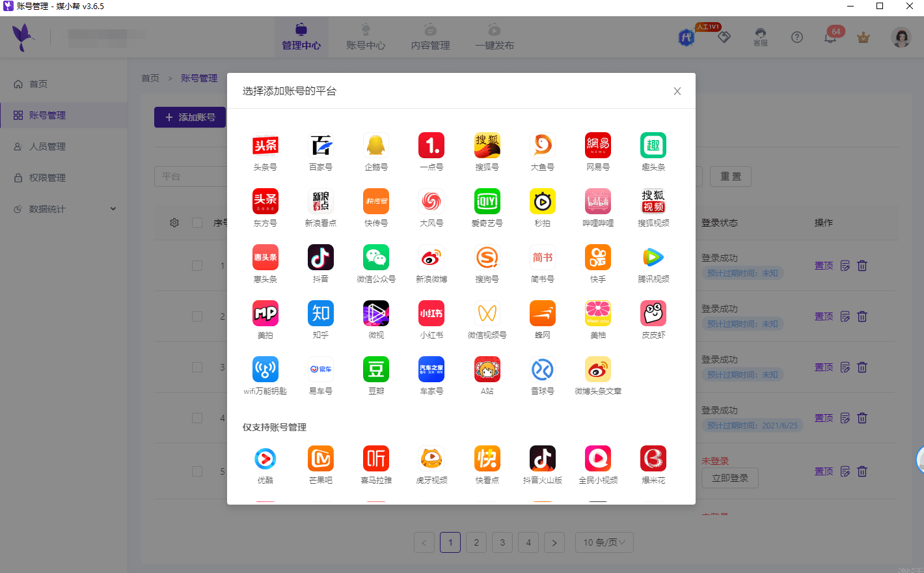Delete the first account with trash icon

click(862, 266)
